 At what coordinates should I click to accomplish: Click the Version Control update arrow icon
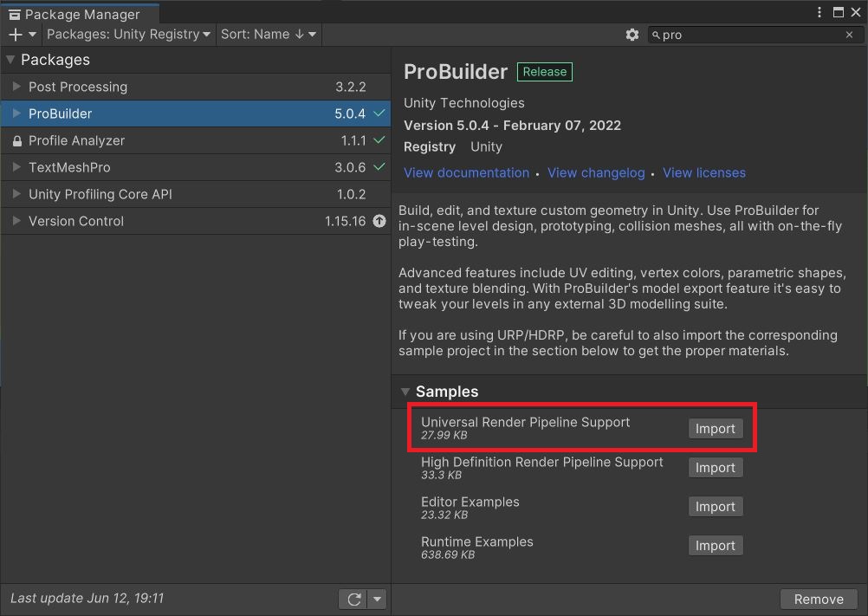click(x=379, y=221)
